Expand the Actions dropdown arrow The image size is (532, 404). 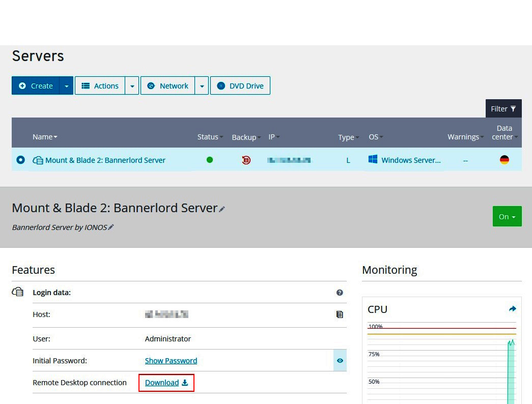132,86
